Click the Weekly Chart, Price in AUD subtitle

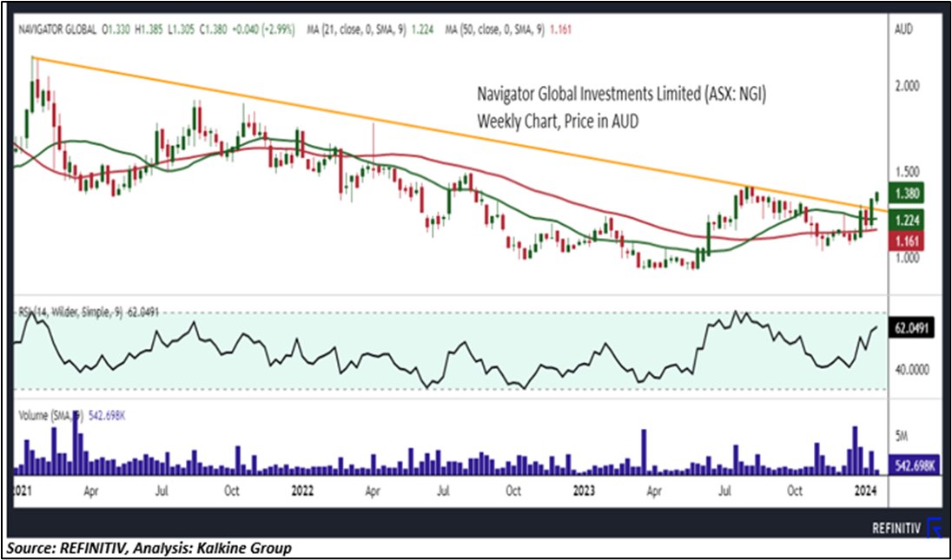coord(558,122)
